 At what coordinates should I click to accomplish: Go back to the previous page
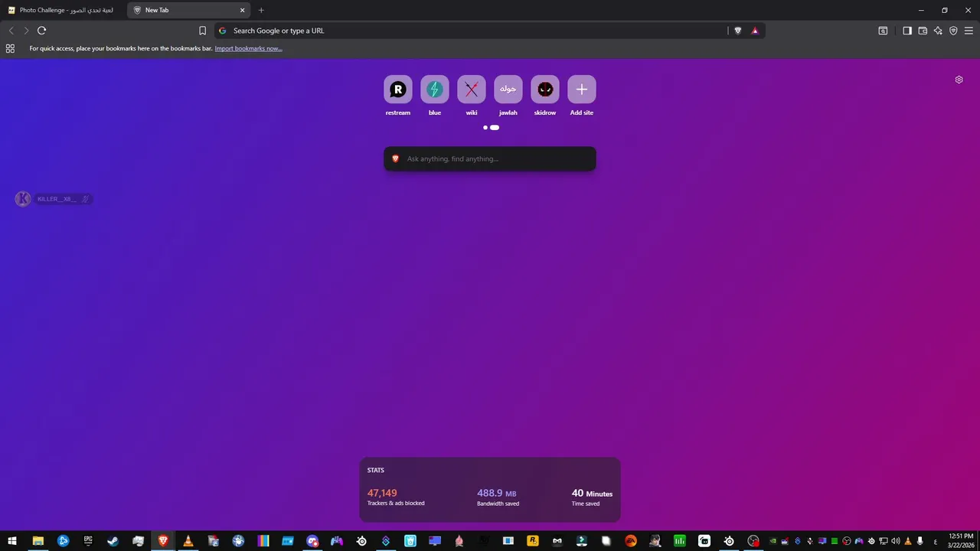click(11, 31)
